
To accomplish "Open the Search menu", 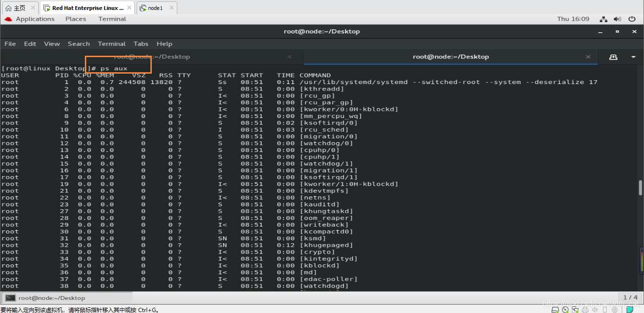I will 79,43.
